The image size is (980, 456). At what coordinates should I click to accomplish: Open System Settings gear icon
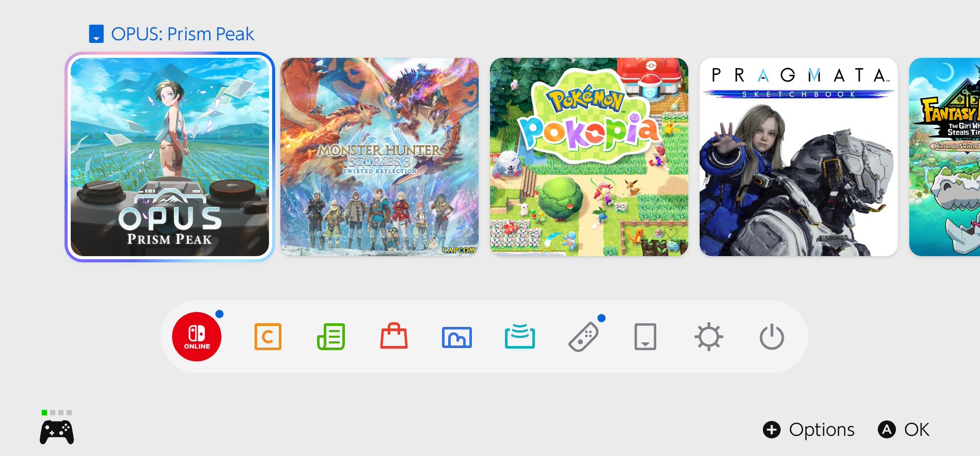[x=708, y=337]
